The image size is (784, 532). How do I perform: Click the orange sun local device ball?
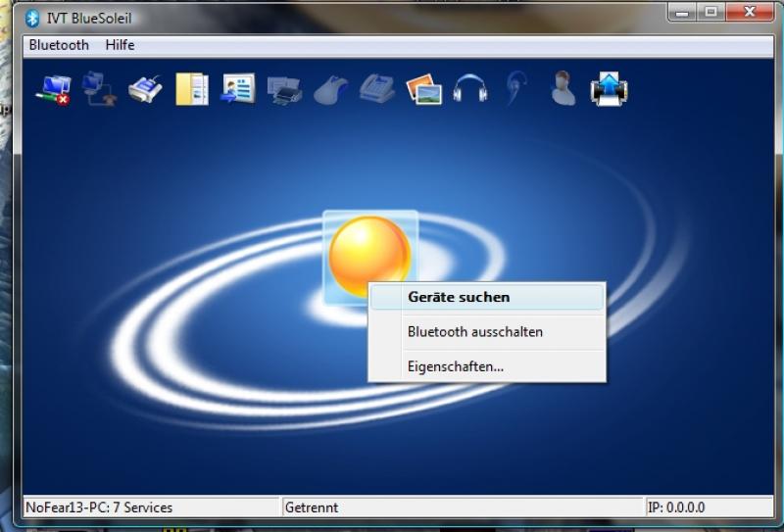point(370,256)
